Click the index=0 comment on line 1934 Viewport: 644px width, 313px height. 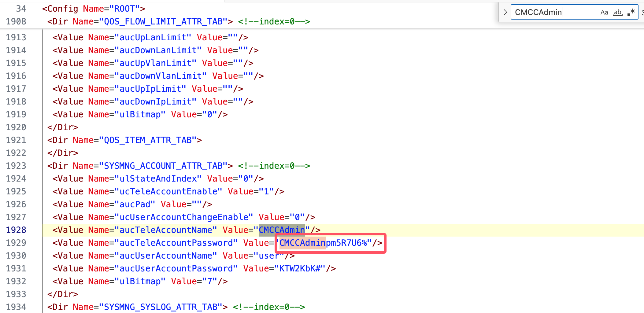[x=269, y=307]
